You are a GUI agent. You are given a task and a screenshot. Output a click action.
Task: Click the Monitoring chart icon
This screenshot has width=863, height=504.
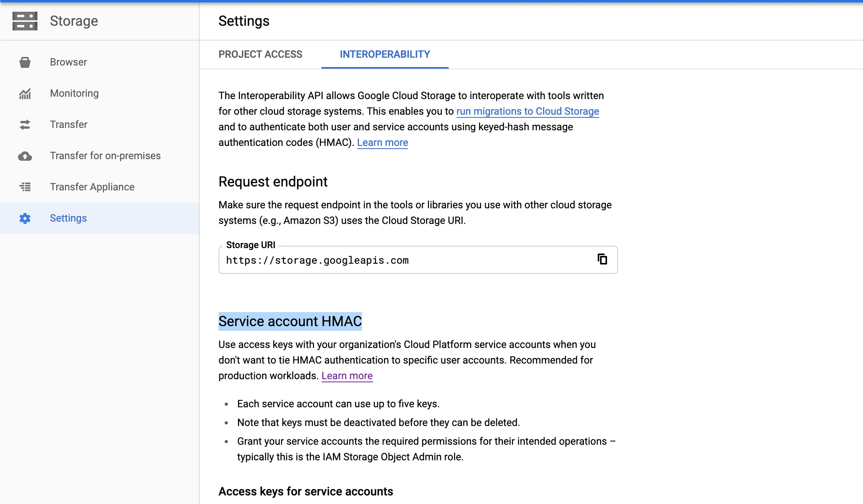25,94
